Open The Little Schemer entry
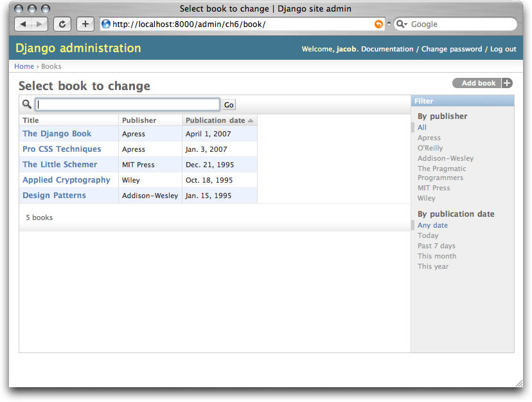Image resolution: width=532 pixels, height=402 pixels. pyautogui.click(x=60, y=164)
